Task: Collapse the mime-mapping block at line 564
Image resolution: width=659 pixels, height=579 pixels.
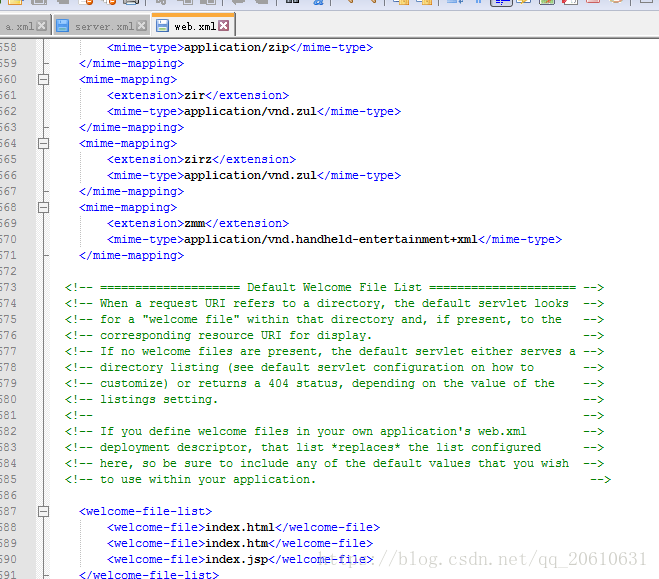Action: click(43, 143)
